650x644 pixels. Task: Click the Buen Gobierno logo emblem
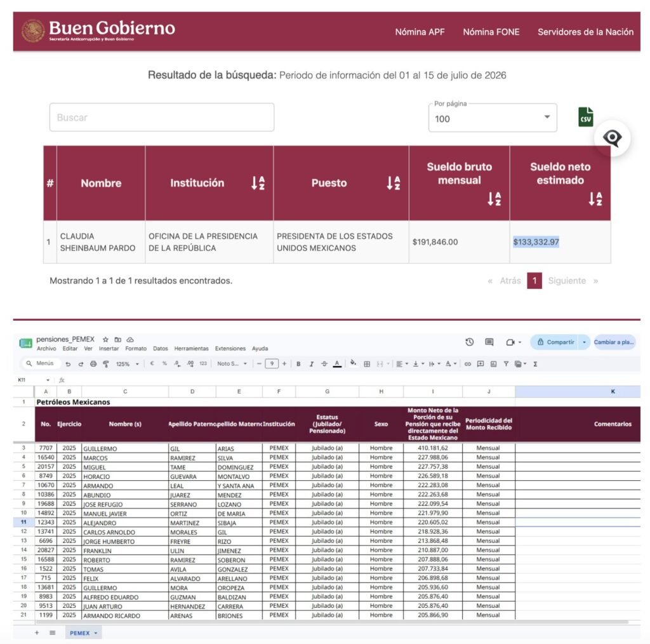pos(33,30)
